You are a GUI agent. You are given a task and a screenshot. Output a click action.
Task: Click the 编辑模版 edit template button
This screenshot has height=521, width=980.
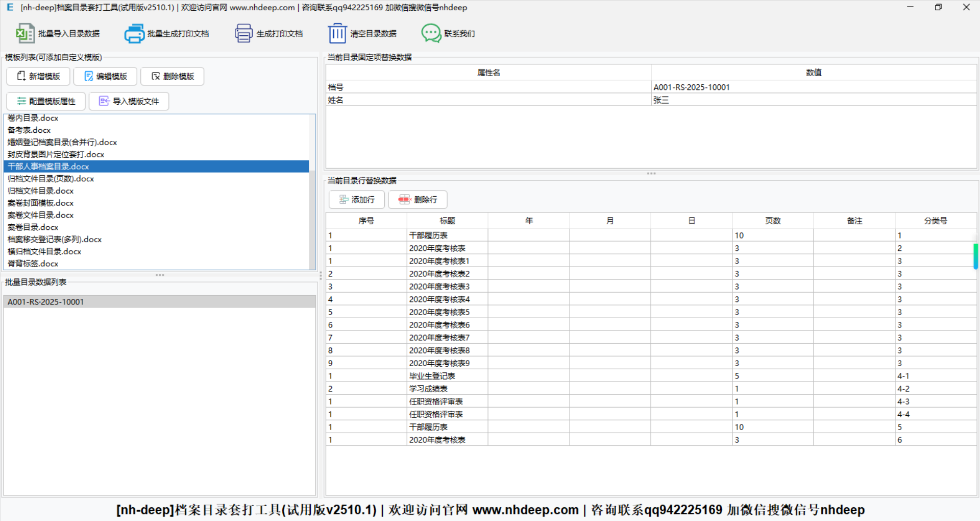tap(105, 77)
